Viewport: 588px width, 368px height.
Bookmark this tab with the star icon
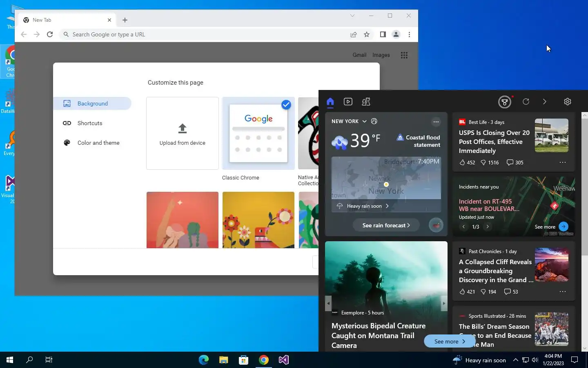tap(367, 34)
